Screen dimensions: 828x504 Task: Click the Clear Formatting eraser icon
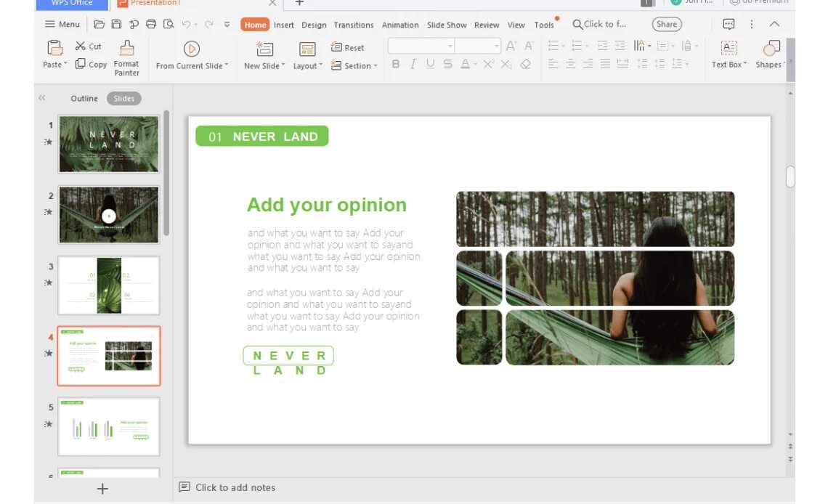pos(525,64)
